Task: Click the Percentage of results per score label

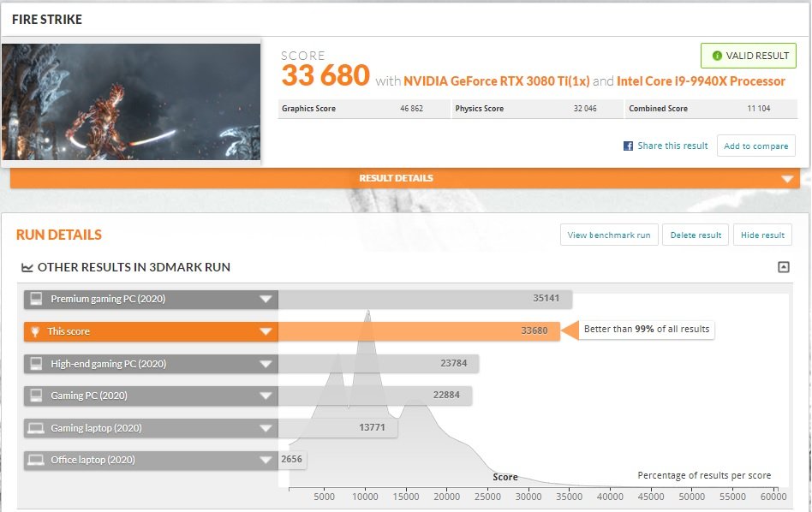Action: point(704,475)
